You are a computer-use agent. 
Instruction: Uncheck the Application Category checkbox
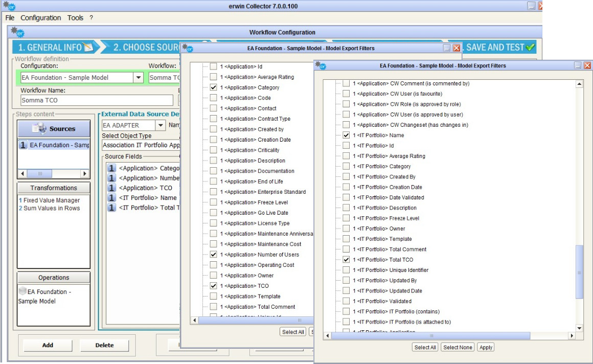pyautogui.click(x=213, y=87)
